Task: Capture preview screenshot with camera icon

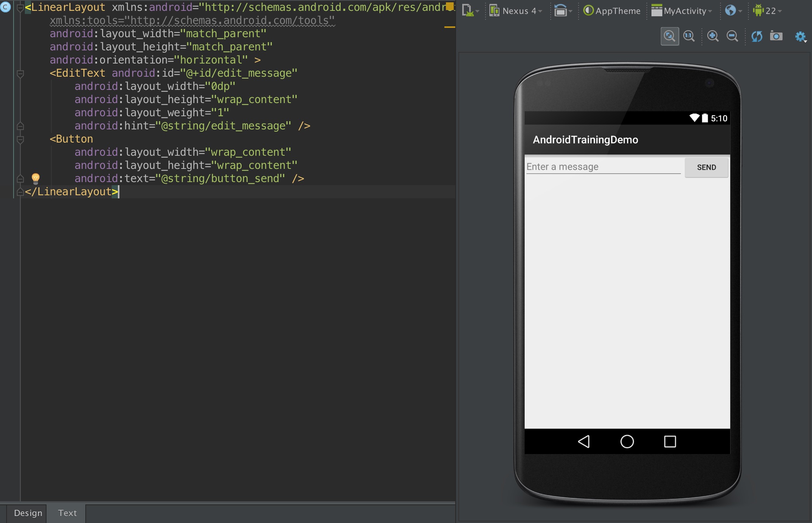Action: pos(776,36)
